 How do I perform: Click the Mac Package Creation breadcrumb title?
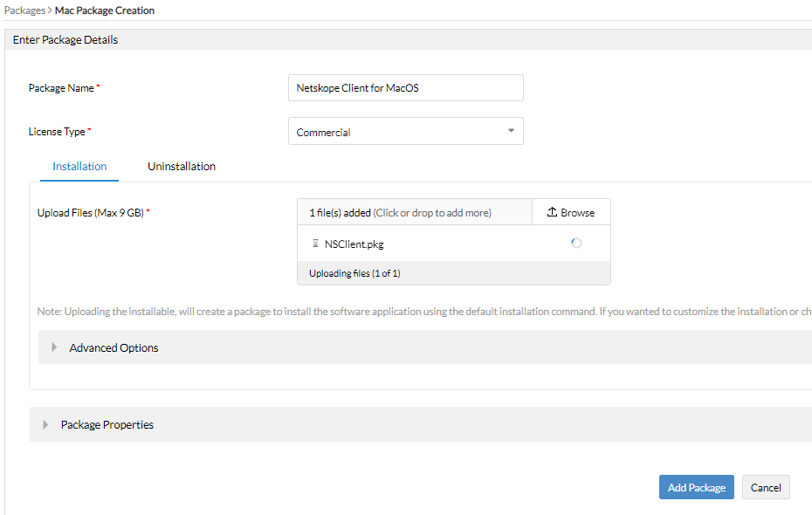(x=104, y=10)
